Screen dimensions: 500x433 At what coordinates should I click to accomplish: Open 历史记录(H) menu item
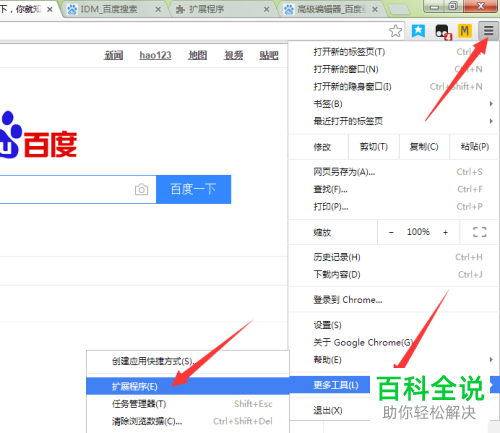pos(393,257)
